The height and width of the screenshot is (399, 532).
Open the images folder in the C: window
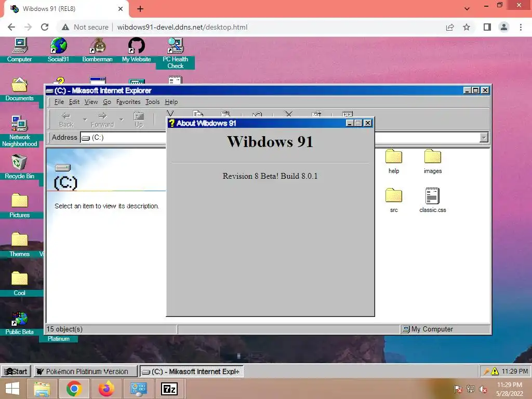coord(433,162)
